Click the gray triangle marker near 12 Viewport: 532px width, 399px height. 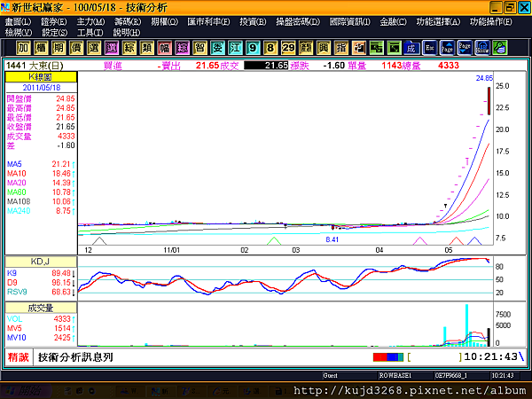pyautogui.click(x=99, y=241)
